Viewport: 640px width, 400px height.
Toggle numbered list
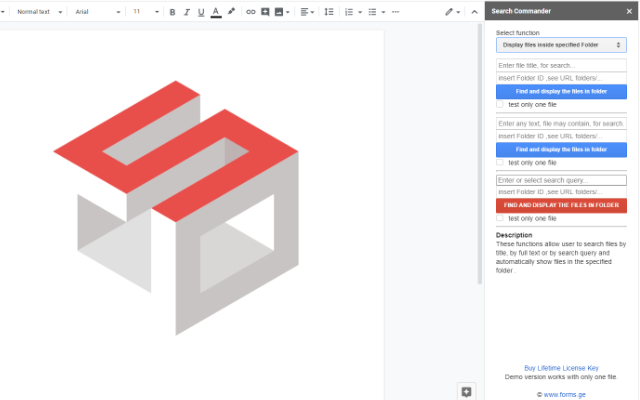[x=349, y=12]
